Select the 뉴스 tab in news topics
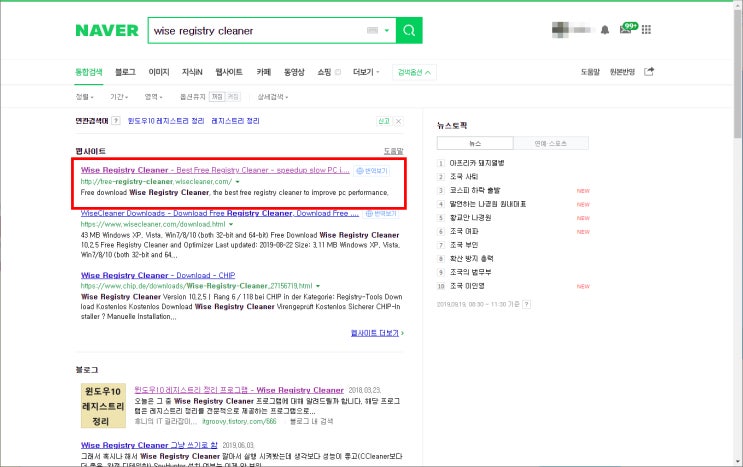 tap(475, 143)
